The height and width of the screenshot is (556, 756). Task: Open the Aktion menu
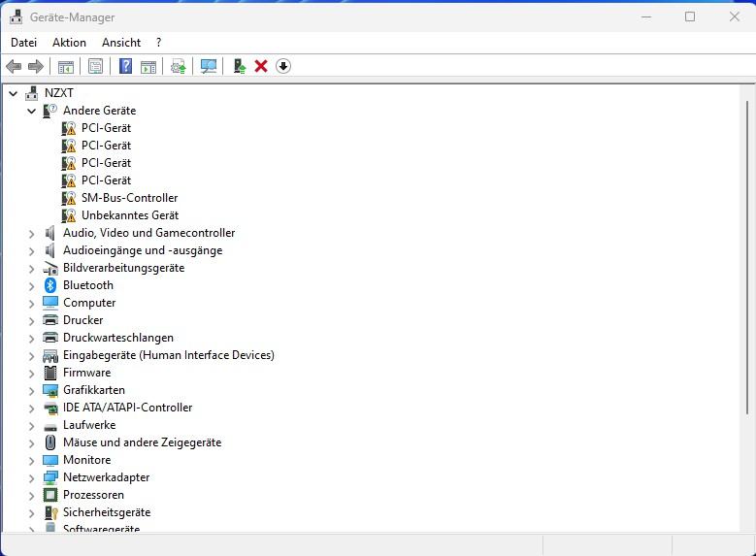69,43
